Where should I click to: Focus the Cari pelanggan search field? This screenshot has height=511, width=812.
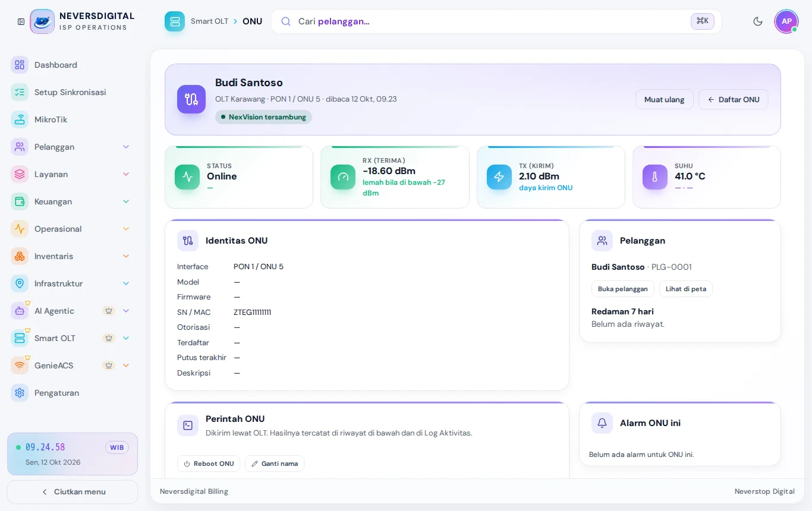point(496,21)
